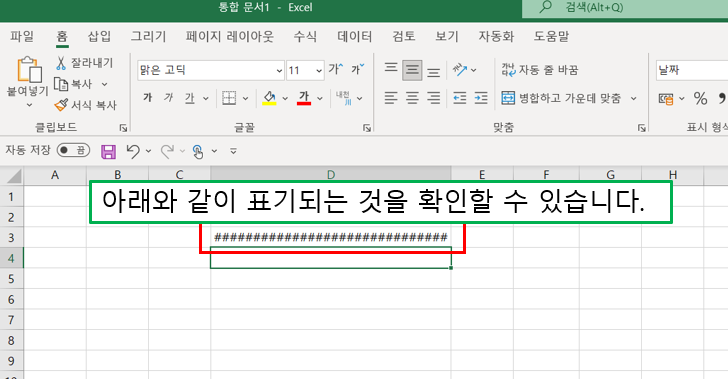
Task: Open font (글꼴) dialog launcher
Action: tap(367, 128)
